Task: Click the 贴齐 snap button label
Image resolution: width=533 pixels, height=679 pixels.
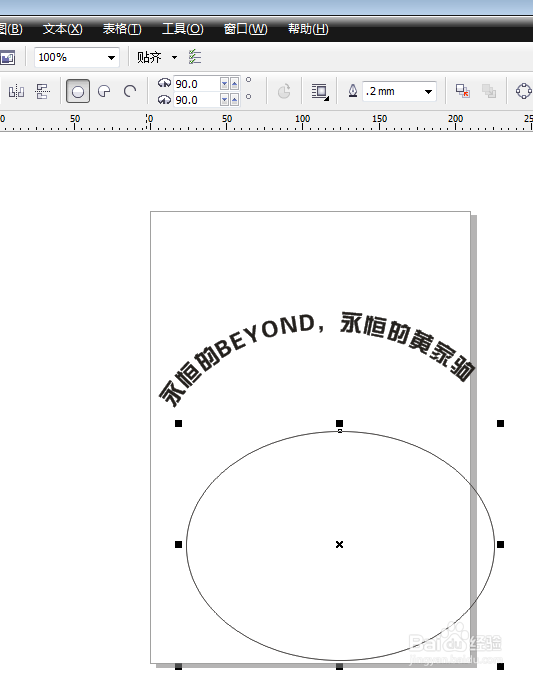Action: point(149,57)
